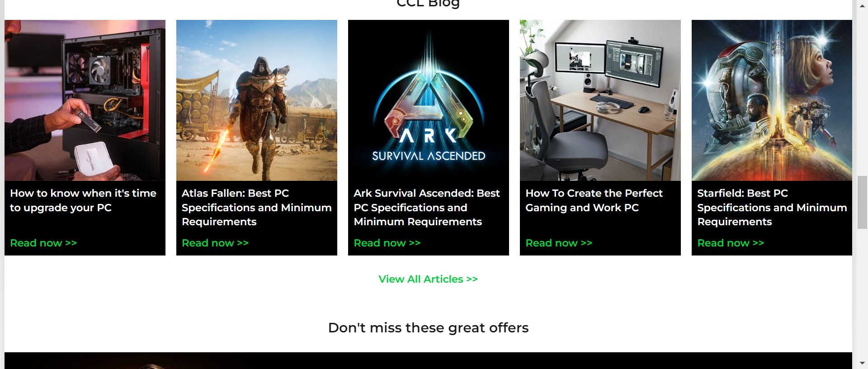This screenshot has width=868, height=369.
Task: Open the Starfield artwork image
Action: coord(772,100)
